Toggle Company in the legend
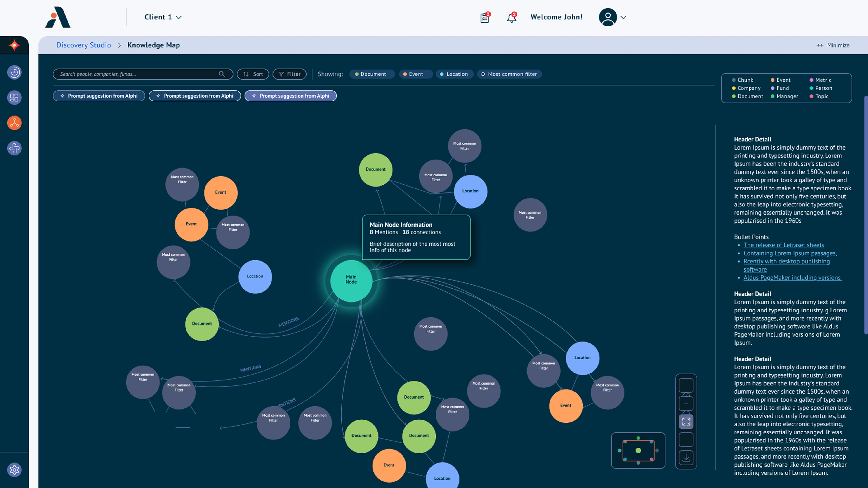Image resolution: width=868 pixels, height=488 pixels. 746,88
